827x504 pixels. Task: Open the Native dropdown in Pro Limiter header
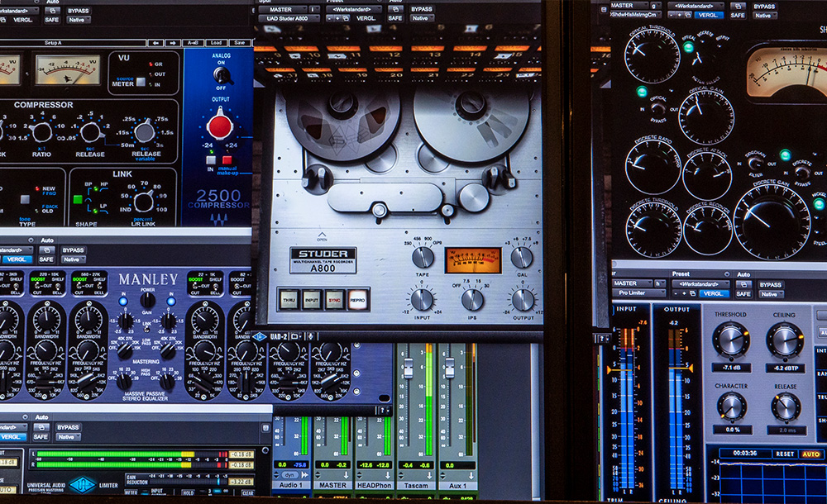[x=772, y=293]
